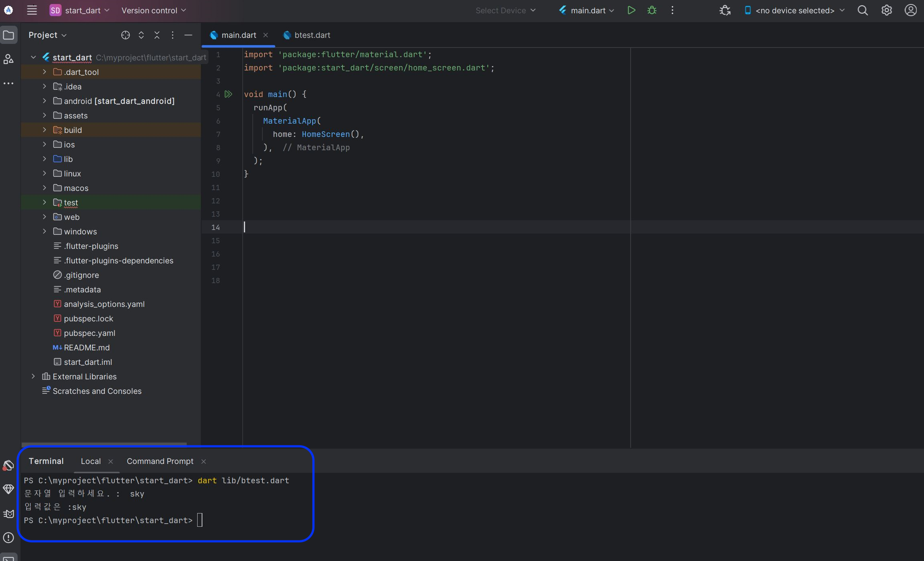Screen dimensions: 924x561
Task: Click the run gutter icon beside main()
Action: pyautogui.click(x=228, y=94)
